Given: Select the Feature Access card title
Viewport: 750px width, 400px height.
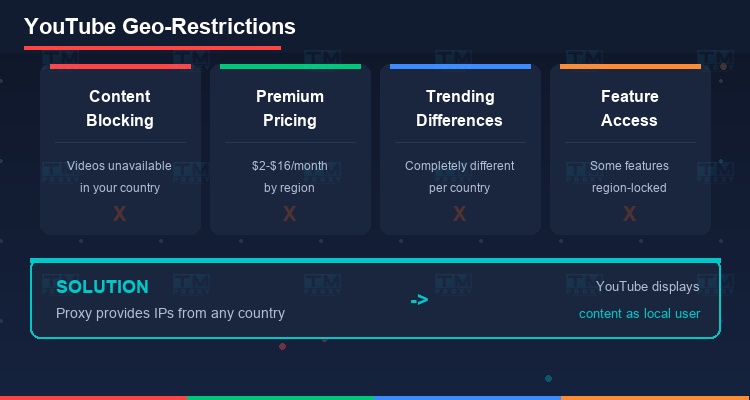Looking at the screenshot, I should click(x=629, y=108).
